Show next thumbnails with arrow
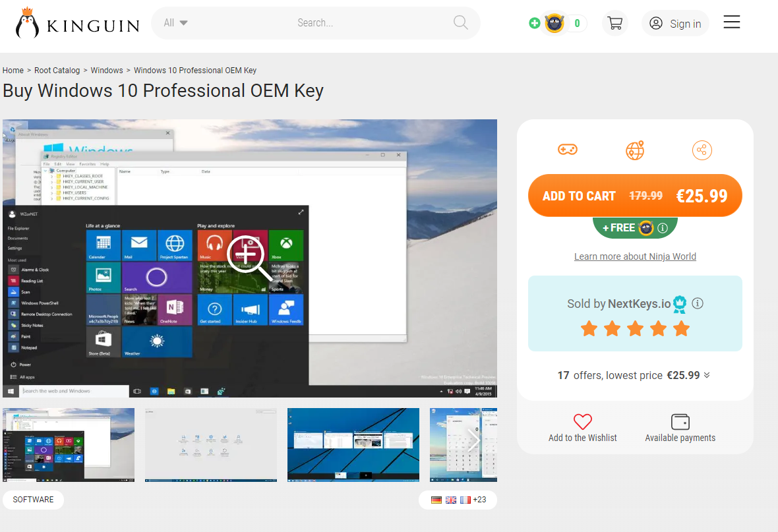The image size is (778, 532). (474, 440)
